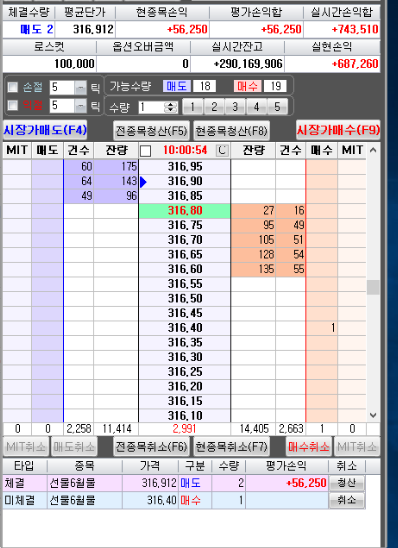Set order quantity with preset button 2

pos(214,107)
